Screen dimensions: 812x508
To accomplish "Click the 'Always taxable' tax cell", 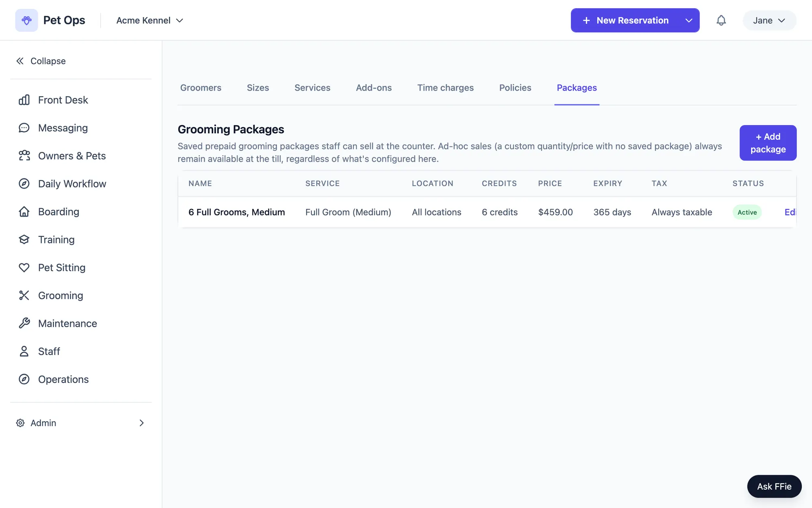I will click(682, 212).
